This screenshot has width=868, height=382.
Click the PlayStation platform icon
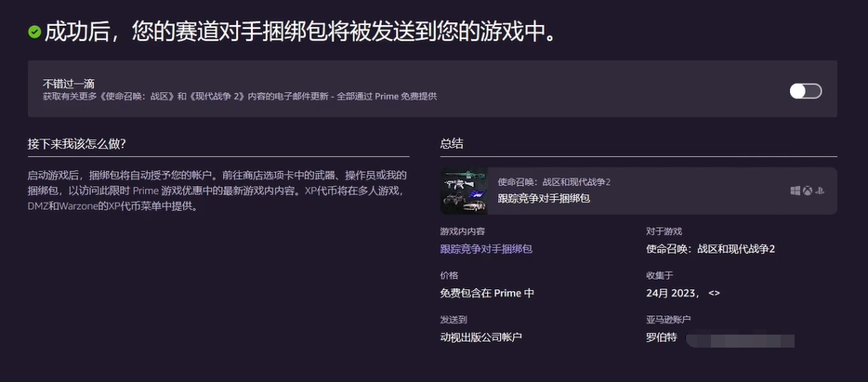click(821, 191)
